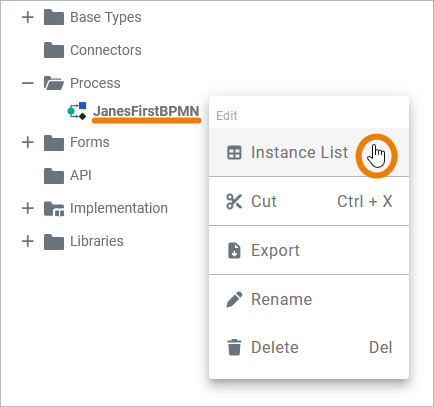
Task: Select the Connectors label
Action: (106, 50)
